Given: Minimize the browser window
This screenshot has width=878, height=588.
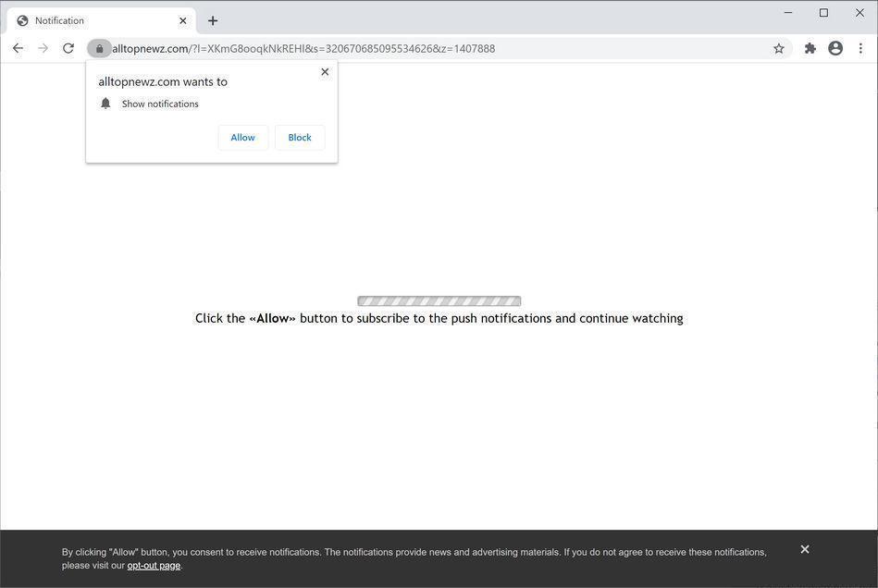Looking at the screenshot, I should pyautogui.click(x=788, y=12).
